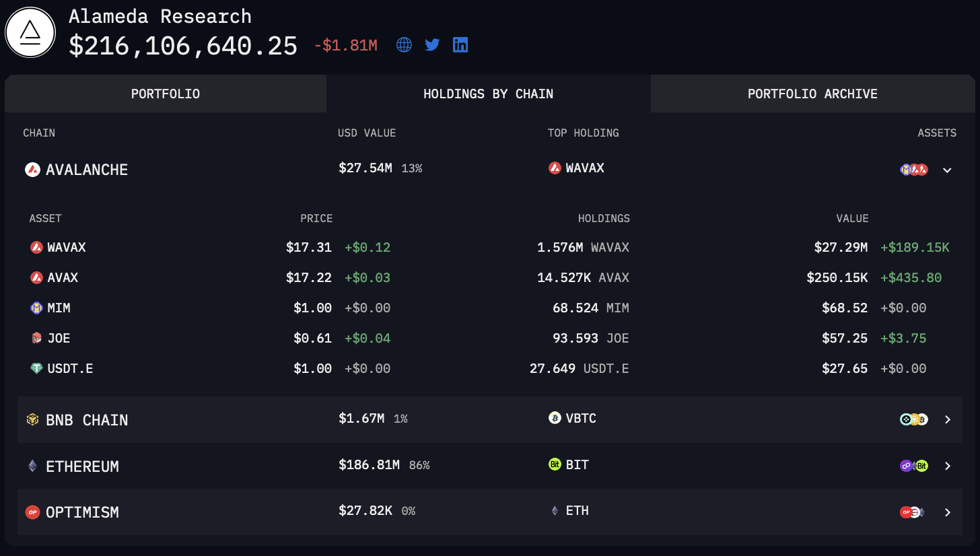Image resolution: width=980 pixels, height=556 pixels.
Task: Click the total value $216,106,640.25
Action: (183, 46)
